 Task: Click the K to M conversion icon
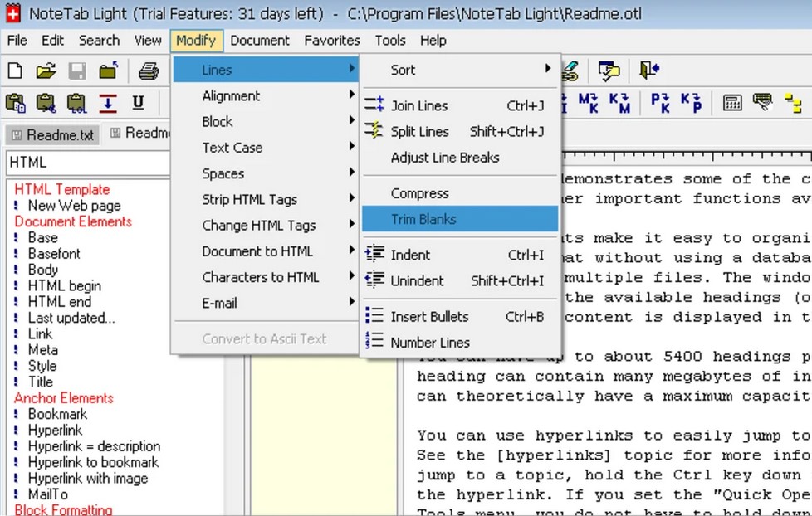pos(619,103)
